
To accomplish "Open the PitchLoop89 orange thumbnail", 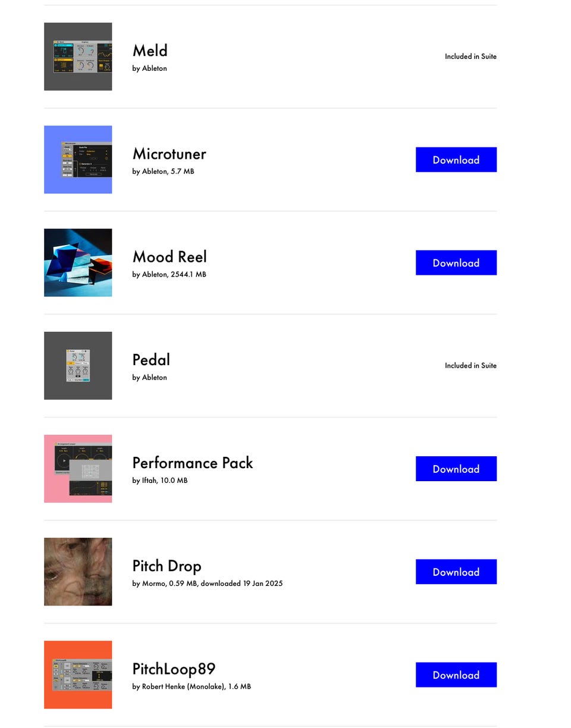I will pyautogui.click(x=78, y=674).
